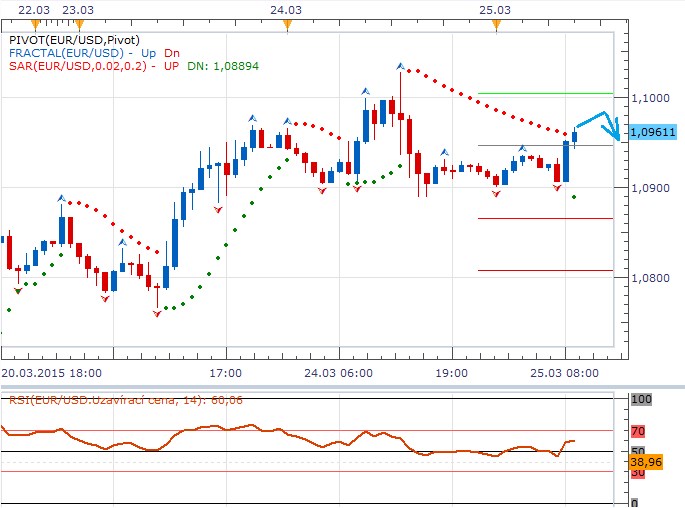685x508 pixels.
Task: Click the last green SAR dot
Action: [574, 197]
